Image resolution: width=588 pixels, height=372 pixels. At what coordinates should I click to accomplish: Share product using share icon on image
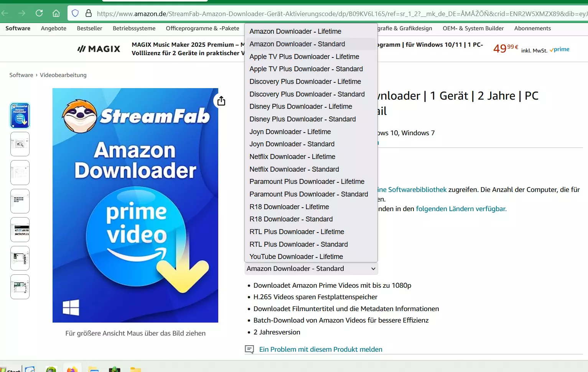(x=221, y=101)
